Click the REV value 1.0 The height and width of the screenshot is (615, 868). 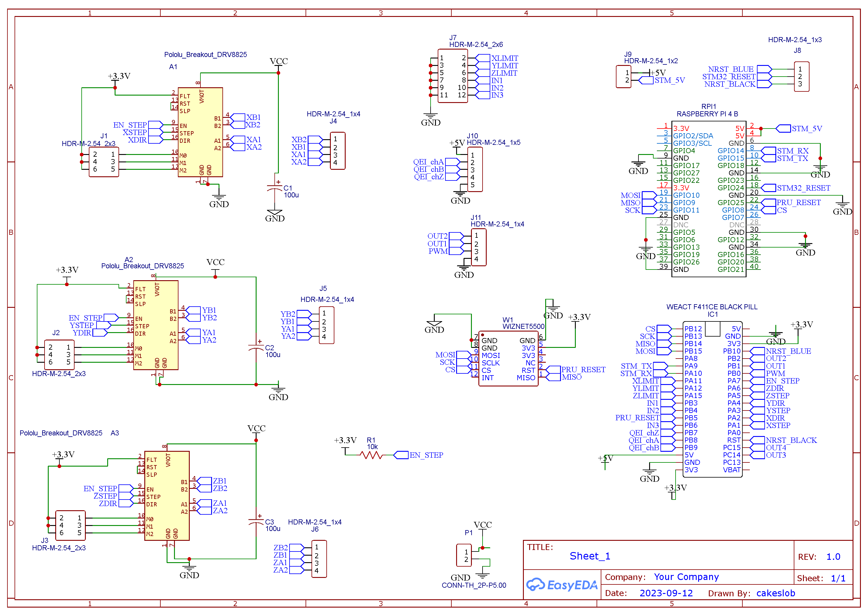point(833,557)
